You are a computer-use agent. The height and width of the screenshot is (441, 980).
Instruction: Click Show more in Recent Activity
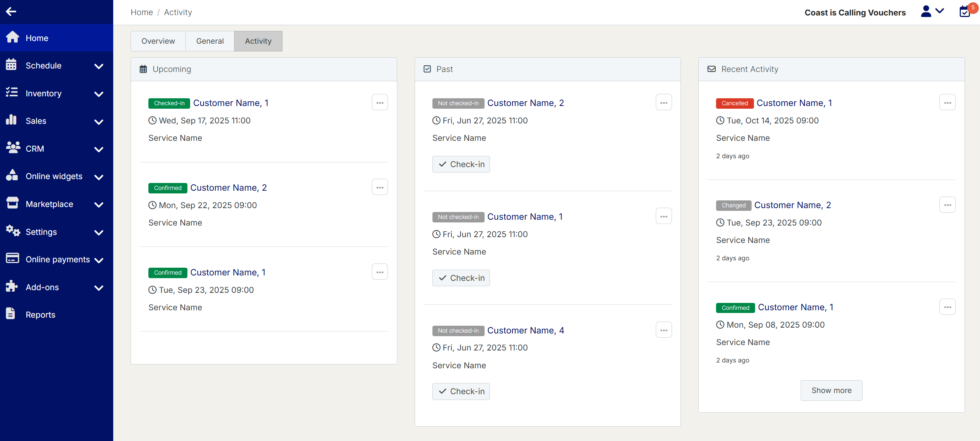coord(831,390)
